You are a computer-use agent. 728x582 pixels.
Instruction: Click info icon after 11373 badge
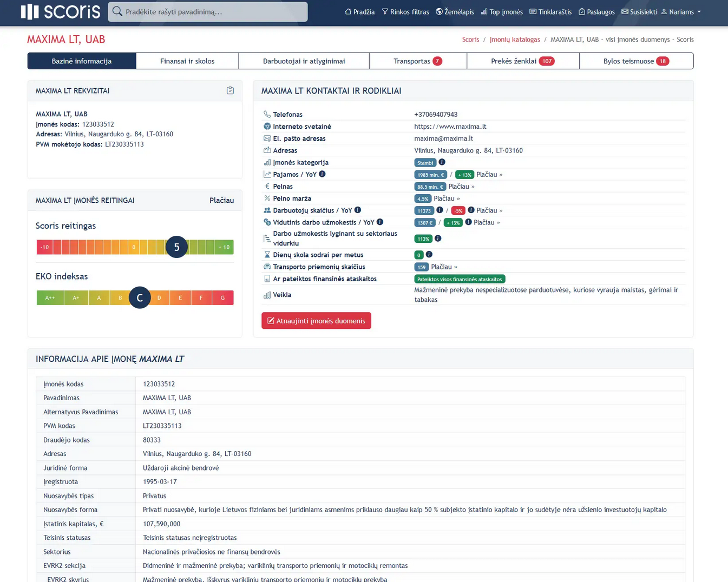(440, 210)
